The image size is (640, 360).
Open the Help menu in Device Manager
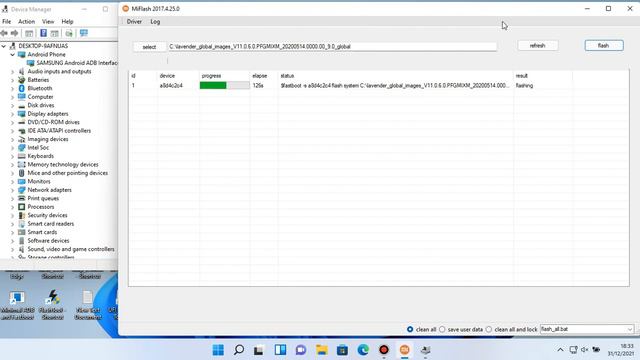[x=67, y=21]
